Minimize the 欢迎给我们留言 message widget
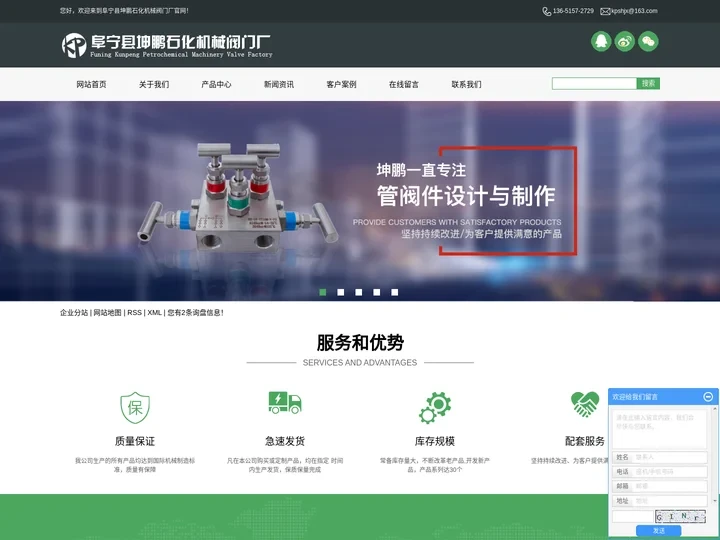Screen dimensions: 720x540 click(708, 396)
